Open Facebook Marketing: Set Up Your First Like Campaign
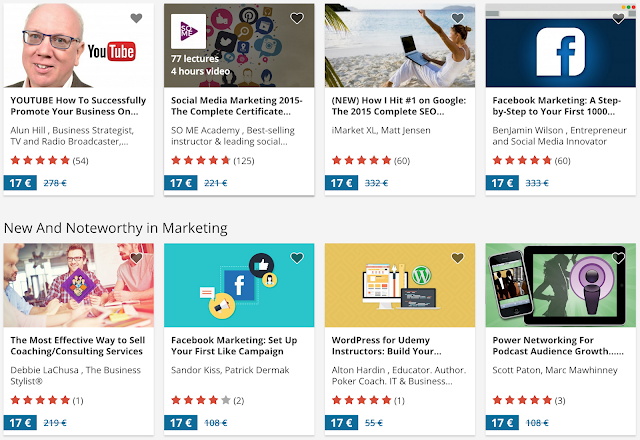Viewport: 640px width, 440px height. [x=234, y=346]
